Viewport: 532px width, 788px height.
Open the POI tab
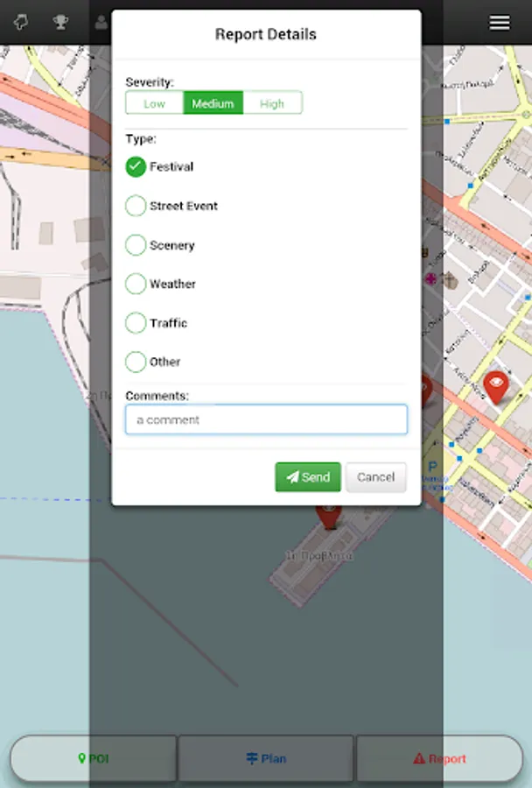pyautogui.click(x=94, y=758)
